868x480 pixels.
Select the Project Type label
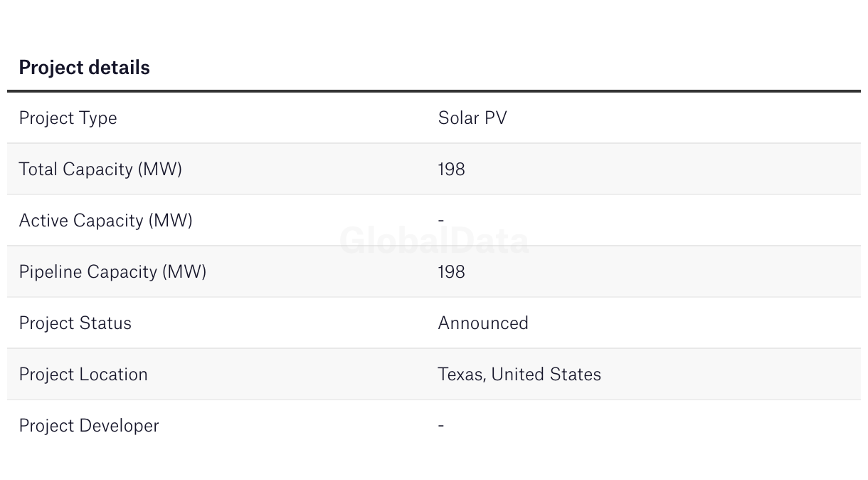point(68,118)
